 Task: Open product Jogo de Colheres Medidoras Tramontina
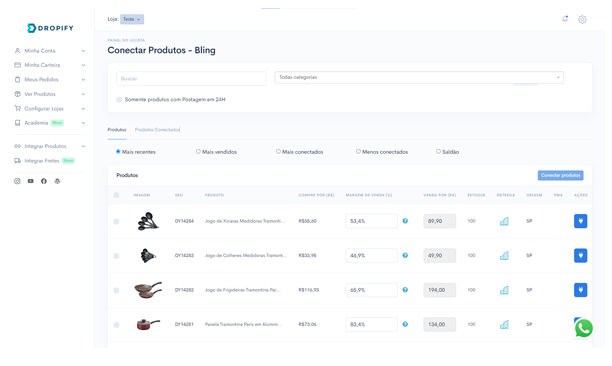[x=246, y=255]
